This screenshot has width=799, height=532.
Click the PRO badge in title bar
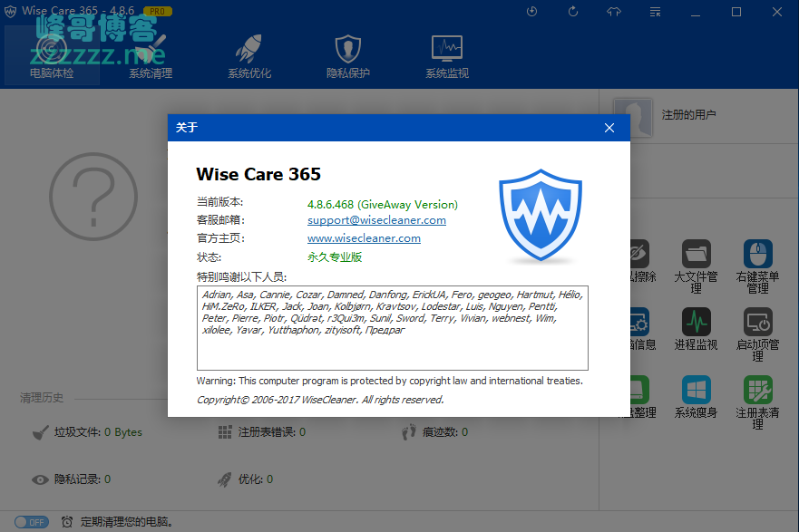158,11
